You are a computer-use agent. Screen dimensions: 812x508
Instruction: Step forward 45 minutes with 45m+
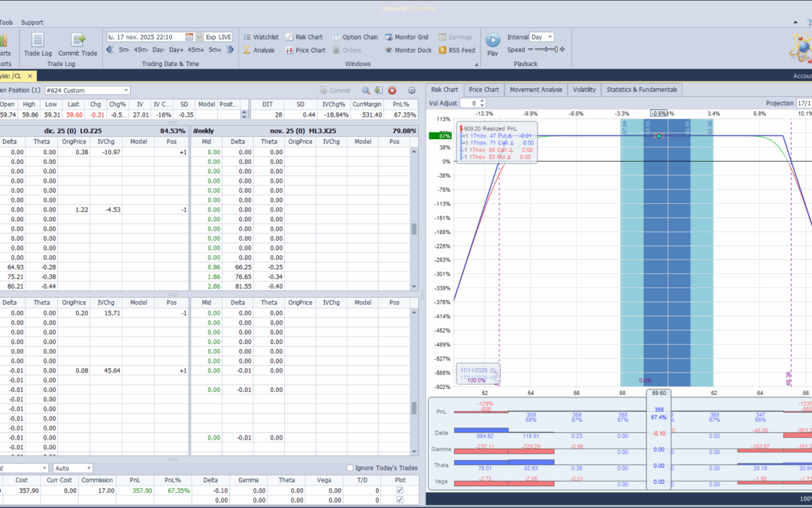pyautogui.click(x=195, y=50)
